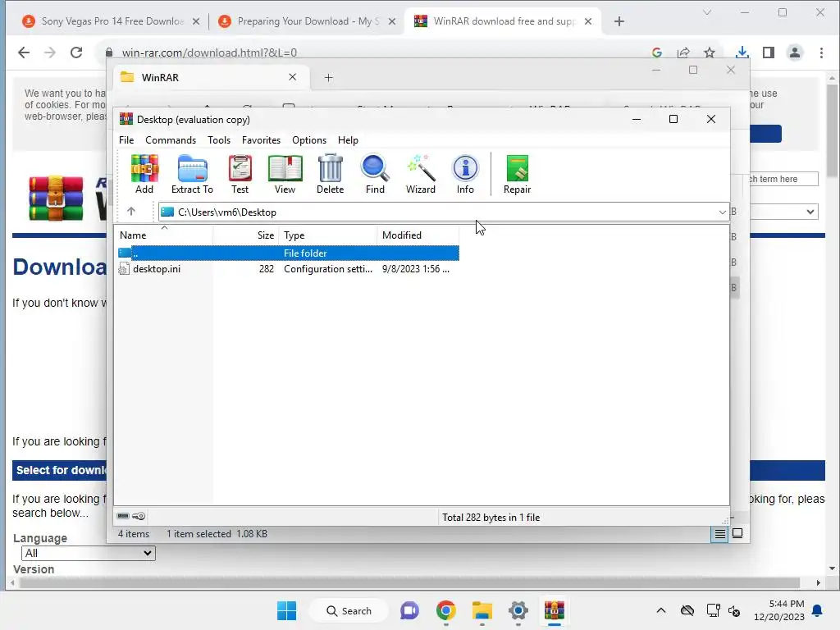Show archive Info icon
840x630 pixels.
465,174
